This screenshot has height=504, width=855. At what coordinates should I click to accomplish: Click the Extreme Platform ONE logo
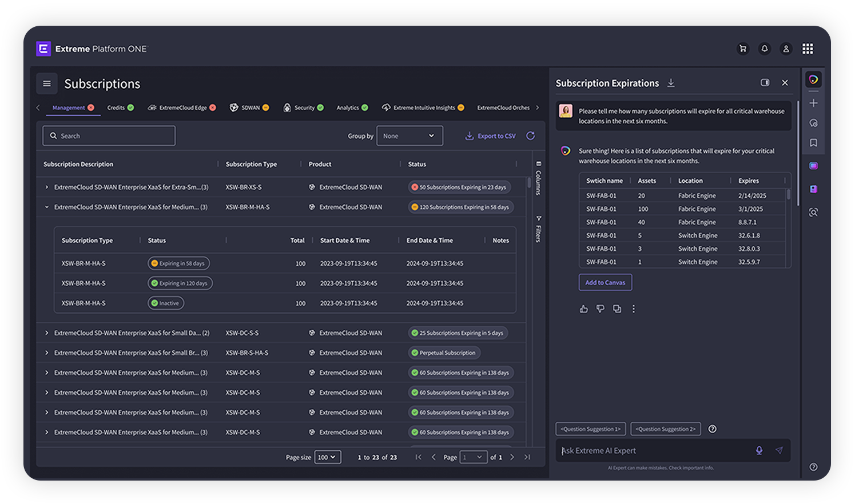click(92, 49)
